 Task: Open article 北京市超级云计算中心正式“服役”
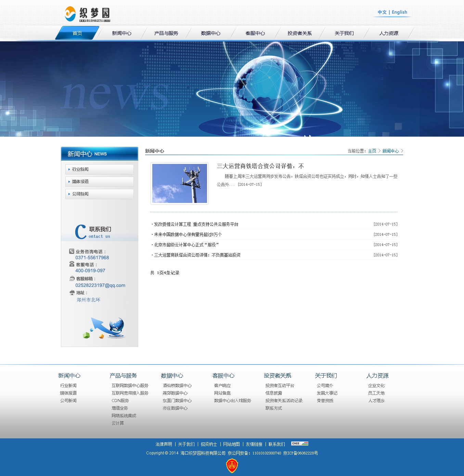tap(186, 245)
